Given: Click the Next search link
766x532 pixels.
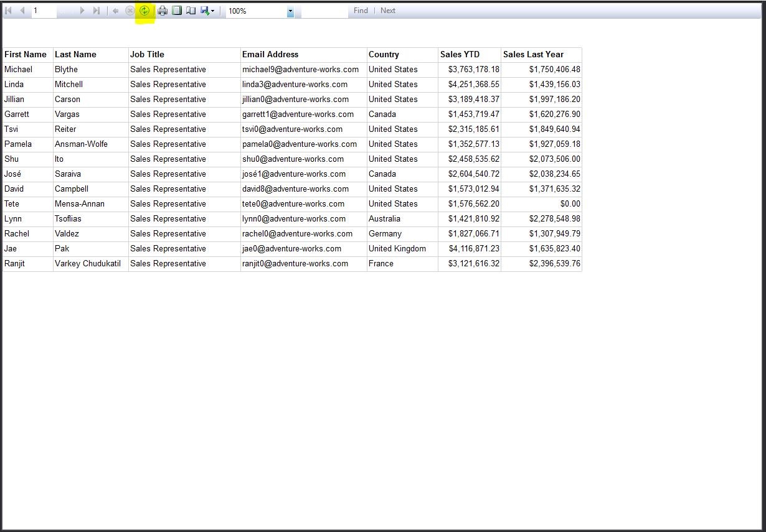Looking at the screenshot, I should 387,11.
